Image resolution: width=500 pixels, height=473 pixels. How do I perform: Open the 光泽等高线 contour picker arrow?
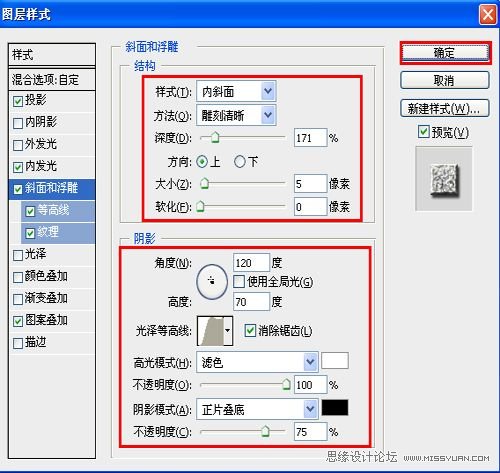click(228, 331)
